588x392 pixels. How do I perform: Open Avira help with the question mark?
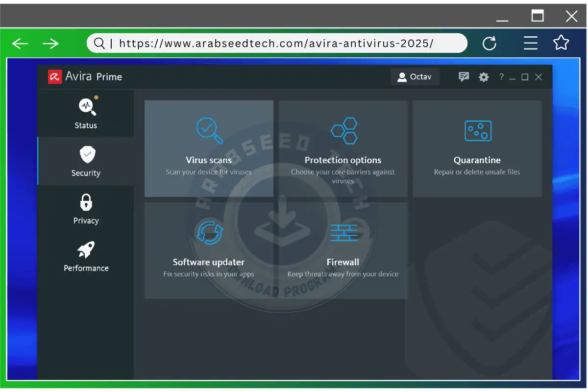click(x=501, y=77)
